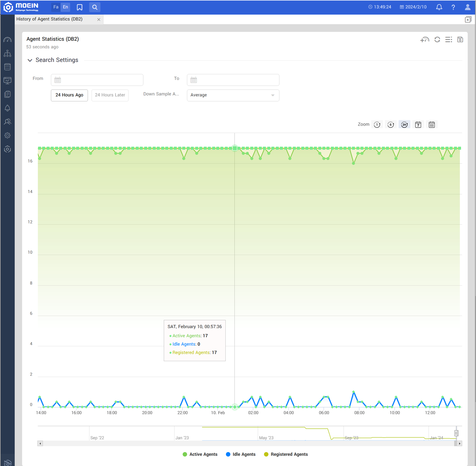Click the eye icon at sidebar bottom
The image size is (476, 466).
(x=8, y=463)
